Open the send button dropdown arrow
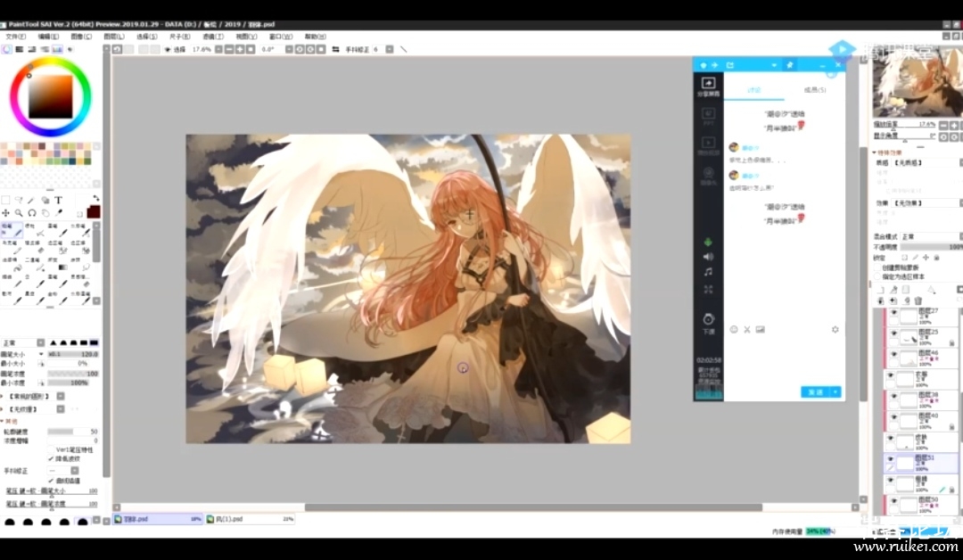 [x=835, y=391]
